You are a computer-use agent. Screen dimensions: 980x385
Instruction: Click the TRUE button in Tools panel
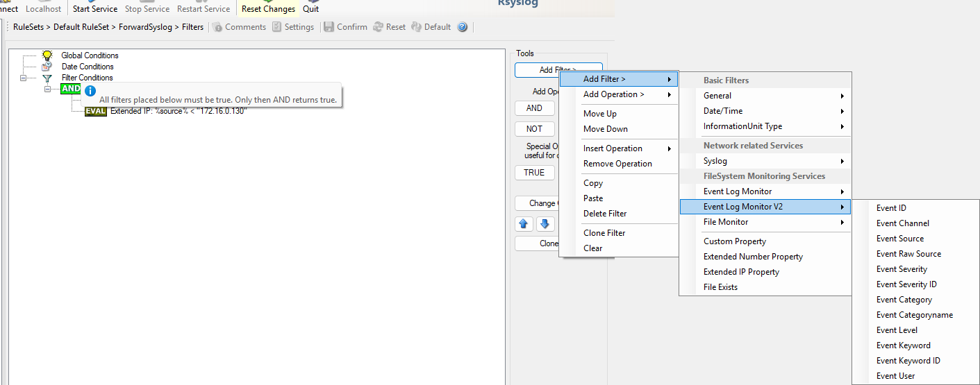click(535, 173)
